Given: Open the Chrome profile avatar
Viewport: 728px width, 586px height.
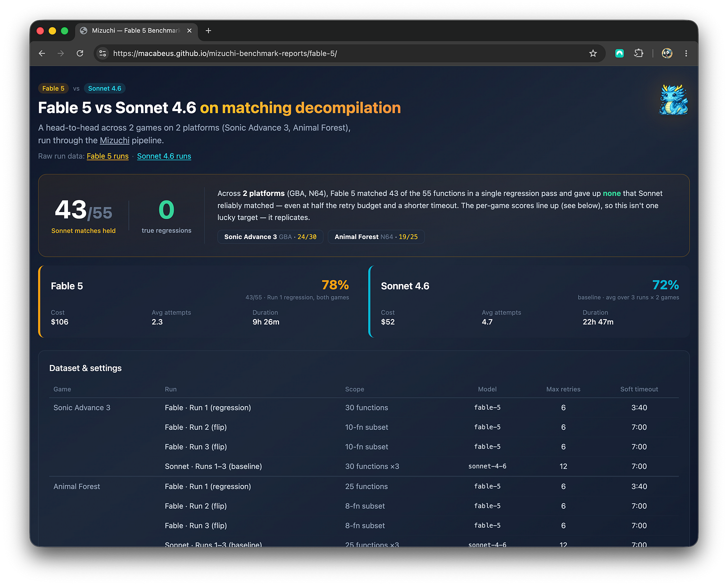Looking at the screenshot, I should point(667,53).
